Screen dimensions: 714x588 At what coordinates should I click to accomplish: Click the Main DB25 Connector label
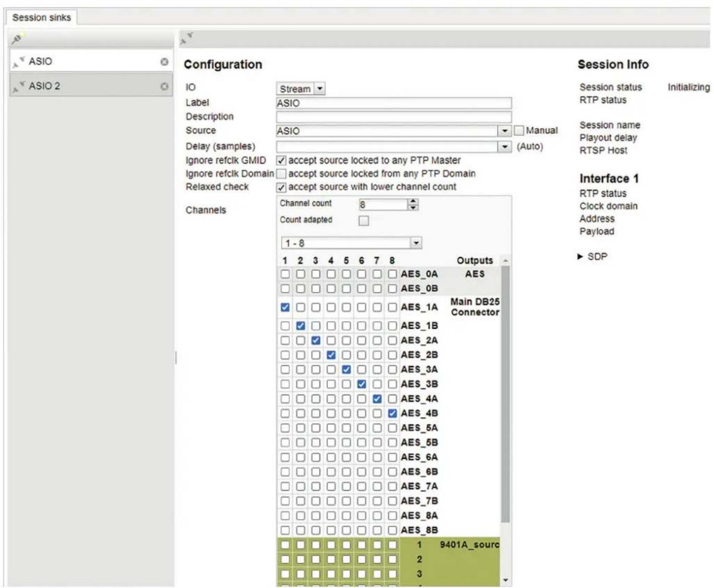475,307
